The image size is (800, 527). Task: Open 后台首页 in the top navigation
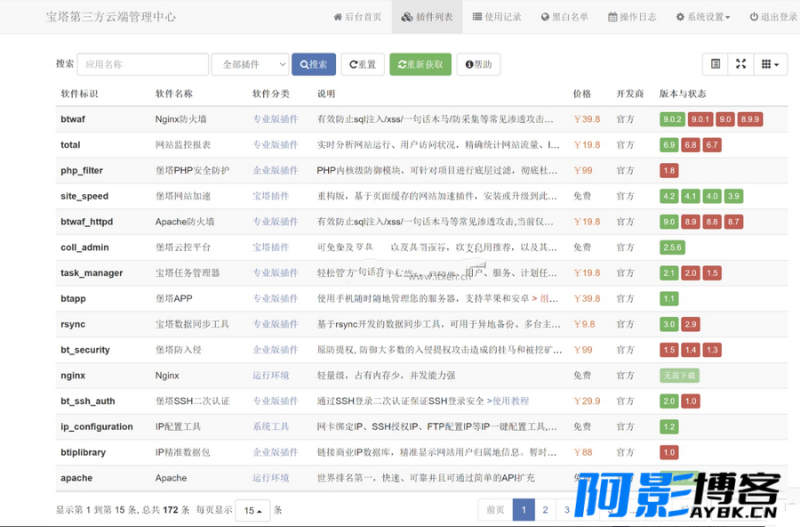[357, 17]
